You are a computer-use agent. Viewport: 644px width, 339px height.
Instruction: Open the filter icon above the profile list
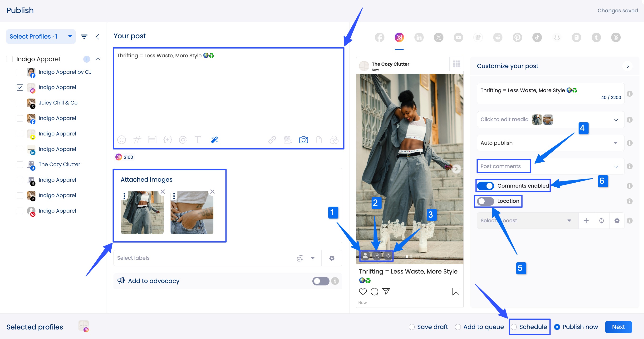[84, 36]
